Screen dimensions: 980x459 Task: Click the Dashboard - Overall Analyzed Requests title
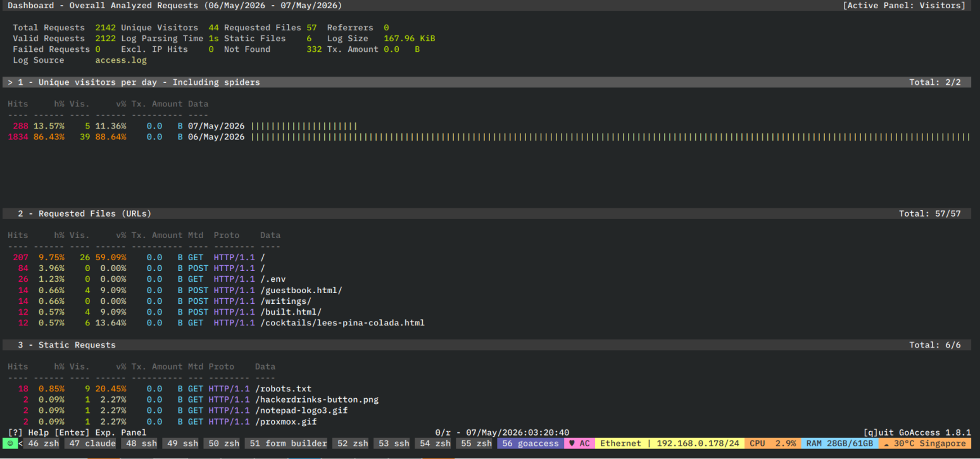[175, 6]
